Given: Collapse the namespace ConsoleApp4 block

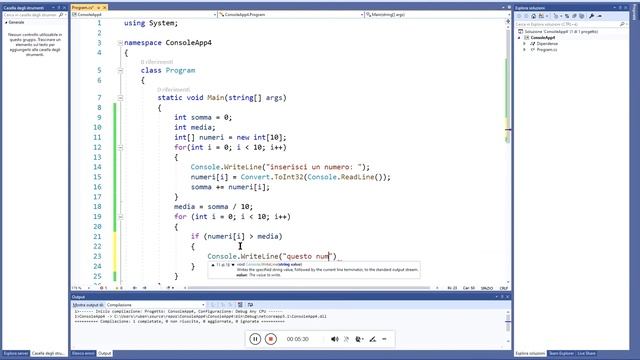Looking at the screenshot, I should coord(120,43).
